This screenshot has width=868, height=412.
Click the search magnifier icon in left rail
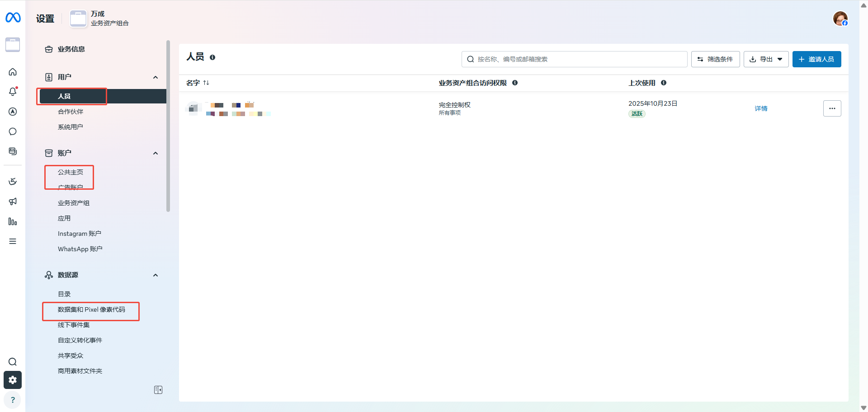13,362
